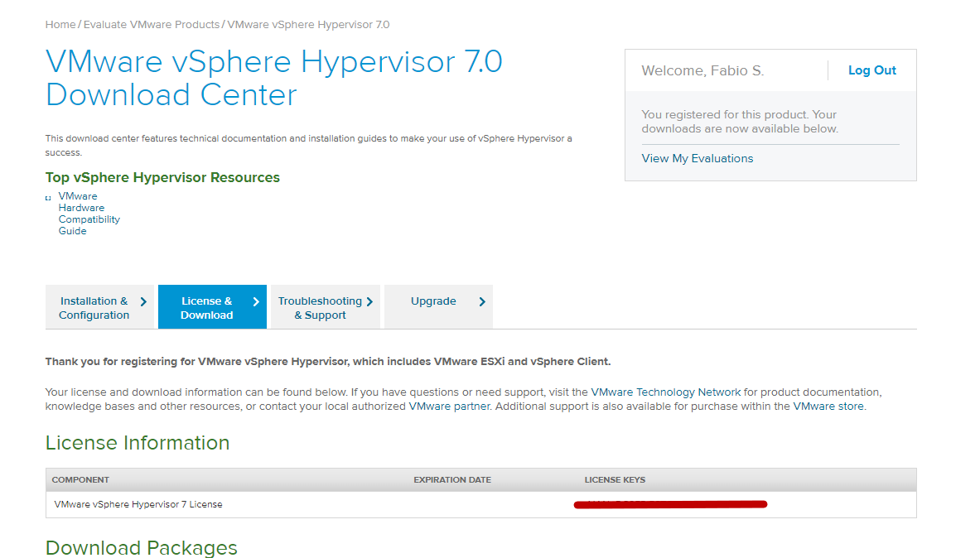Image resolution: width=980 pixels, height=558 pixels.
Task: Log Out of the account
Action: tap(871, 70)
